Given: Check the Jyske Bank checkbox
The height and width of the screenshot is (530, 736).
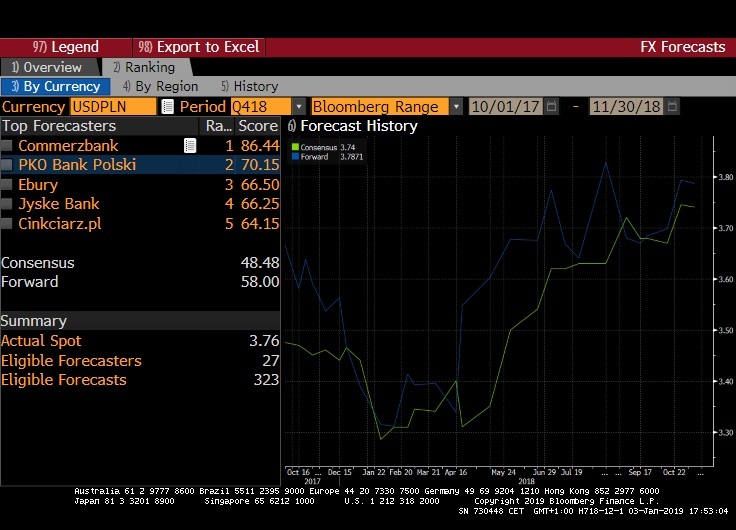Looking at the screenshot, I should [8, 205].
